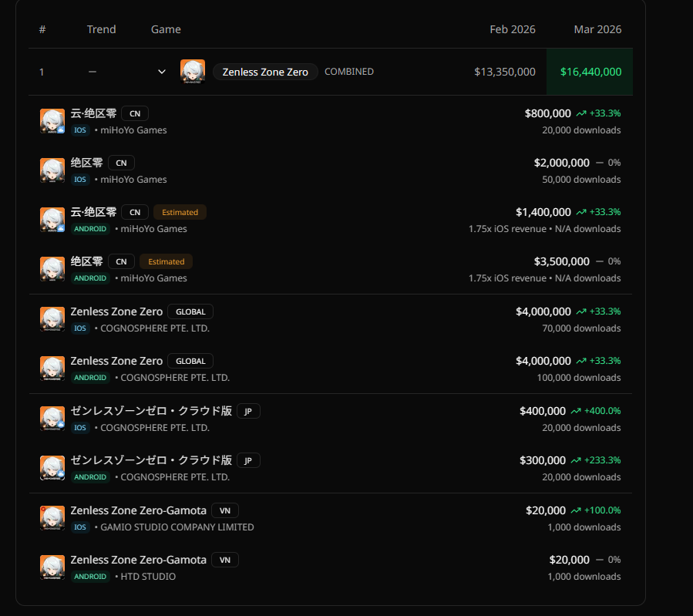
Task: Click the CN tag on 云·绝区零 iOS row
Action: [x=135, y=113]
